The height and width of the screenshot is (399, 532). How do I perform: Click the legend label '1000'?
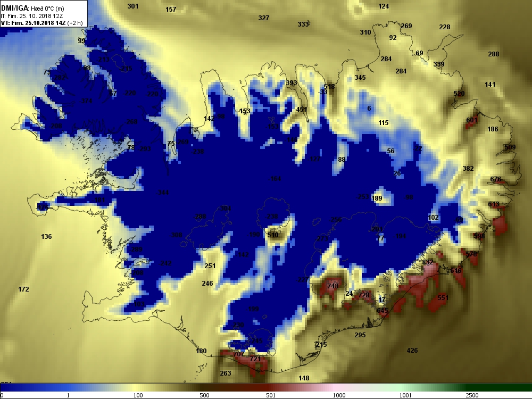coord(339,395)
